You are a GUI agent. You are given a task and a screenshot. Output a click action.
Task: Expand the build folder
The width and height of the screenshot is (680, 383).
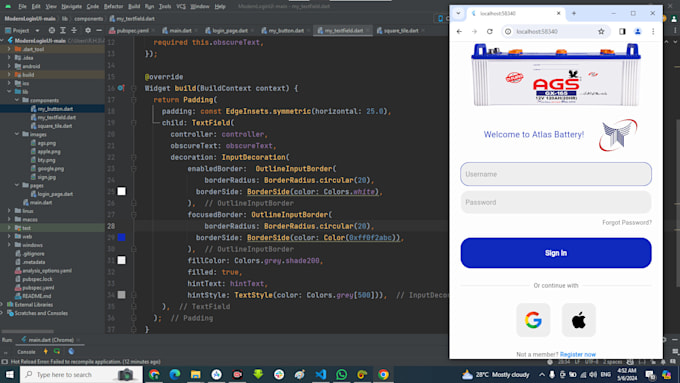coord(9,75)
